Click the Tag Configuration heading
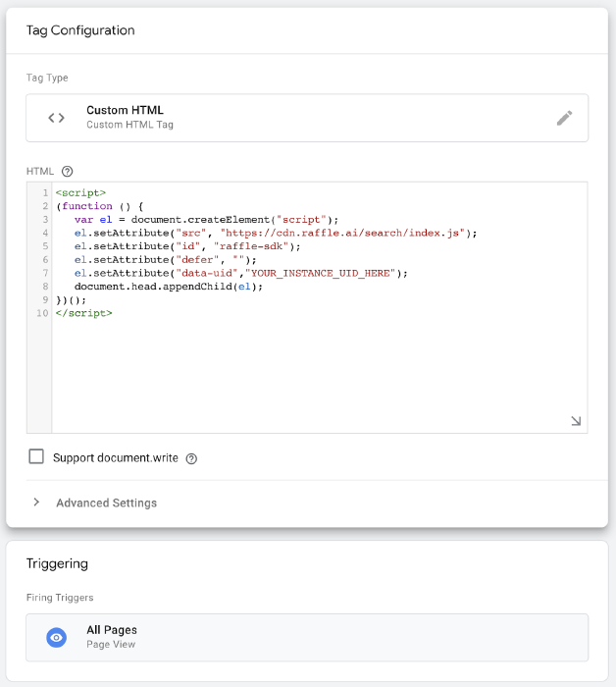Image resolution: width=616 pixels, height=687 pixels. (80, 30)
